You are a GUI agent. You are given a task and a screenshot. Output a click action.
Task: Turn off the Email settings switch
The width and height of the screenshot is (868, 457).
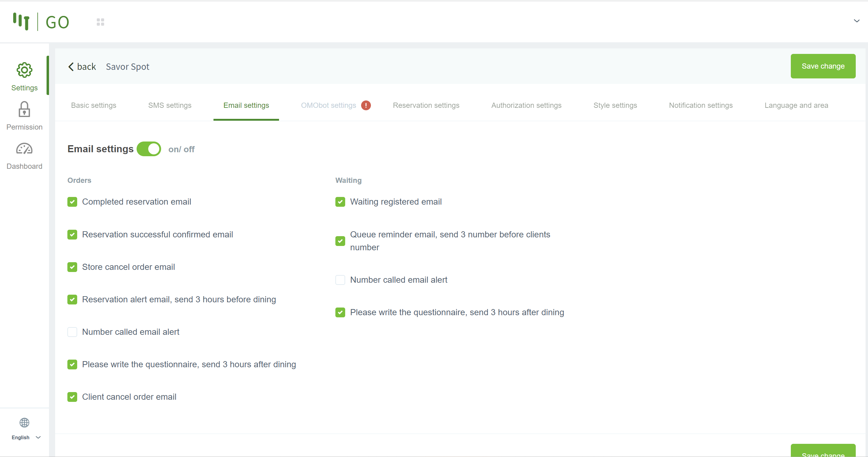pyautogui.click(x=149, y=149)
